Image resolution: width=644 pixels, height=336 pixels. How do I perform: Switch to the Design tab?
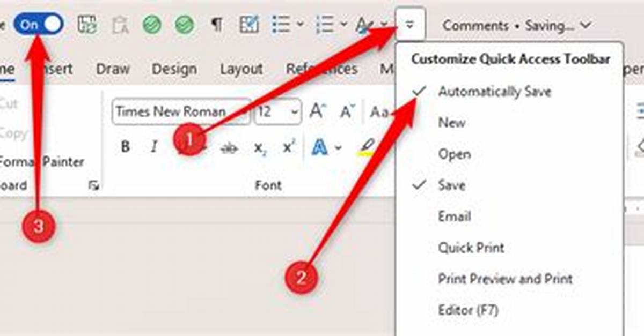(174, 69)
